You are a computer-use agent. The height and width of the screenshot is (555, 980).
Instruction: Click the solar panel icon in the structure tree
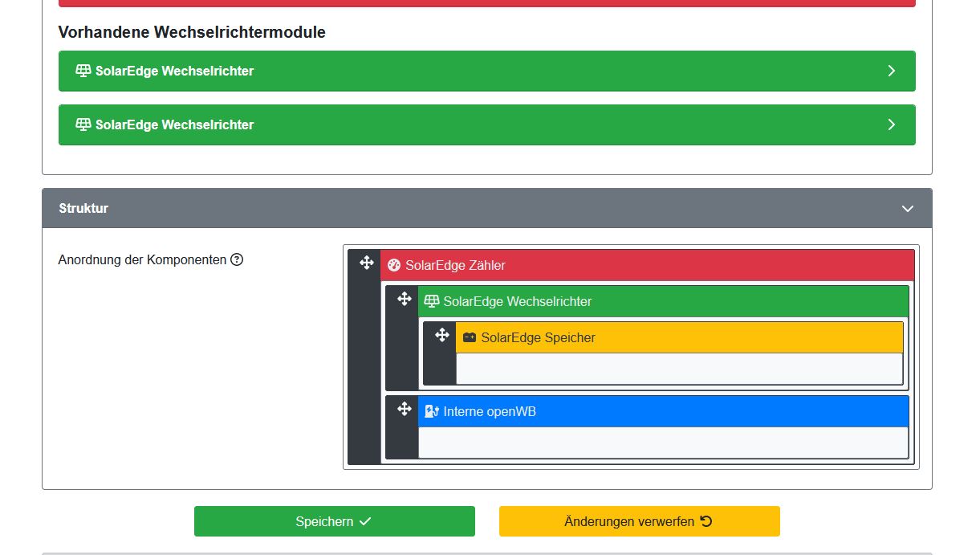coord(432,301)
